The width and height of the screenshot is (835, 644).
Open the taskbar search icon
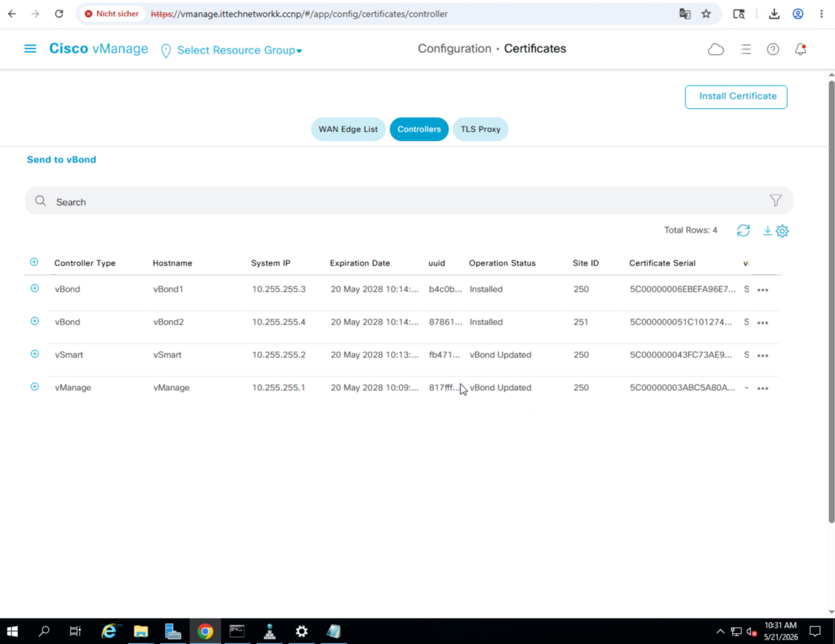[x=44, y=631]
